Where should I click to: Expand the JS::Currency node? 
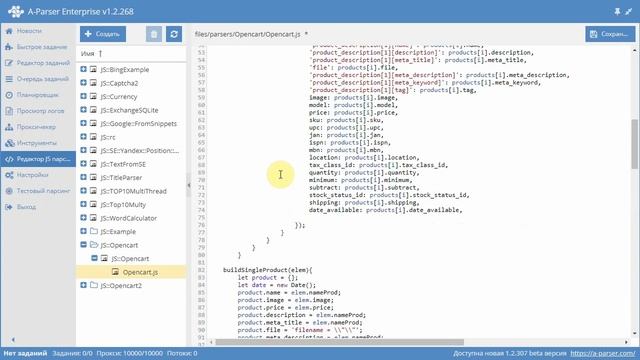[x=83, y=96]
